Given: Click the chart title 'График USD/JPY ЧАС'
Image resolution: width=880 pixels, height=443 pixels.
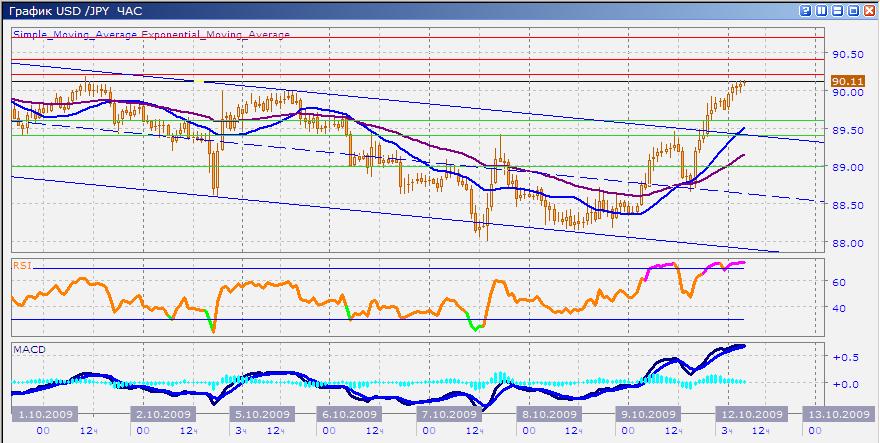Looking at the screenshot, I should [76, 10].
